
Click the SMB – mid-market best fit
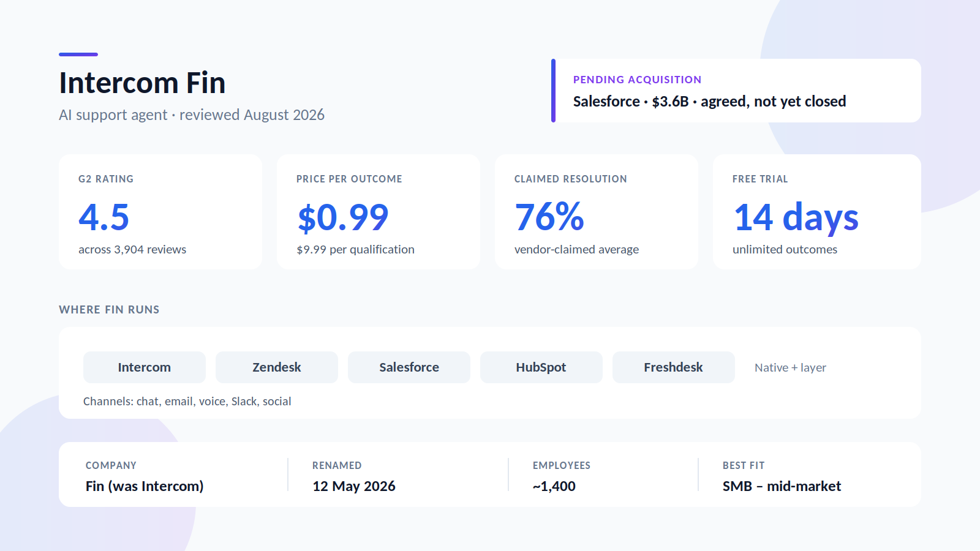pos(782,486)
